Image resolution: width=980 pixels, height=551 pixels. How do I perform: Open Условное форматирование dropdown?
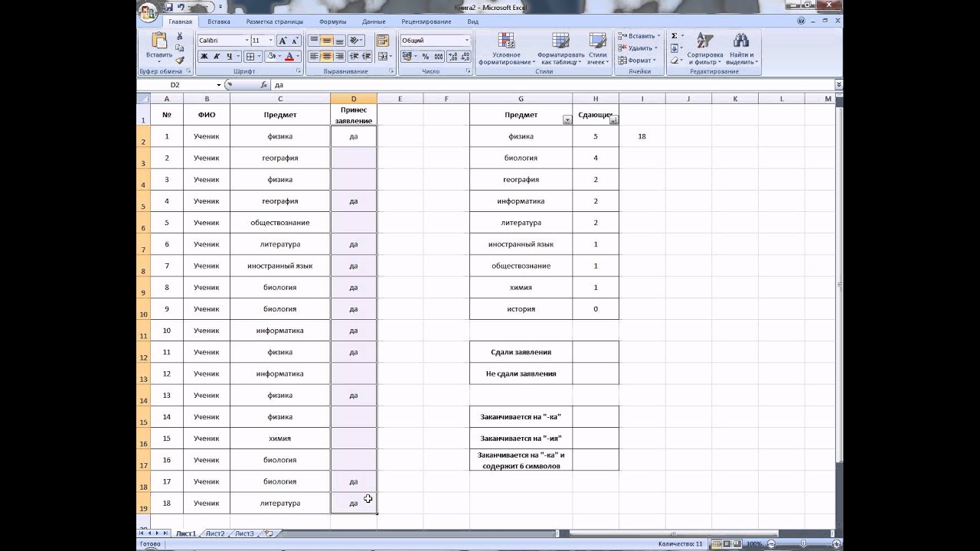pyautogui.click(x=506, y=49)
